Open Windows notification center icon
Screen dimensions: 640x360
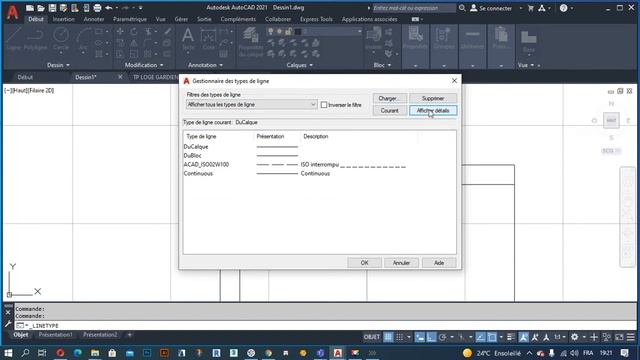click(x=624, y=353)
